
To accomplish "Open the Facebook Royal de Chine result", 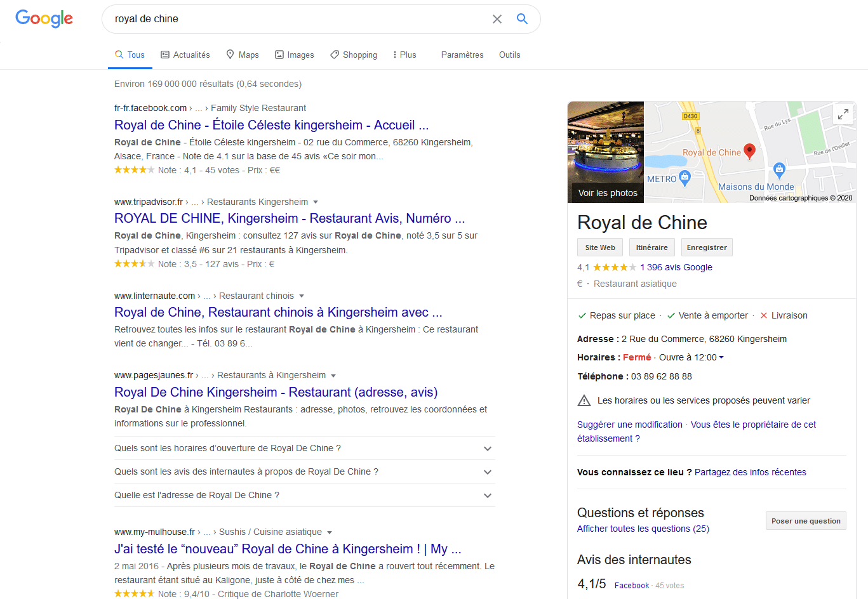I will coord(271,125).
